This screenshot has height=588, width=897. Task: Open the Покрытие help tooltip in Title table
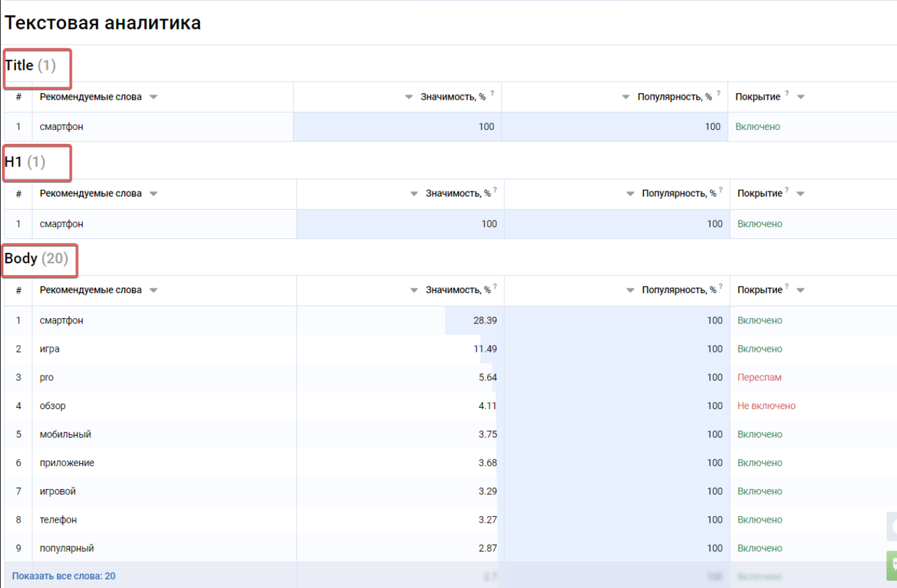tap(787, 94)
